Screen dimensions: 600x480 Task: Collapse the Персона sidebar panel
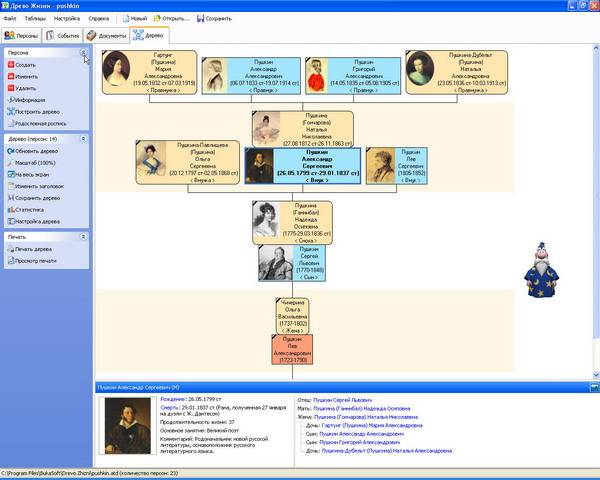tap(84, 52)
